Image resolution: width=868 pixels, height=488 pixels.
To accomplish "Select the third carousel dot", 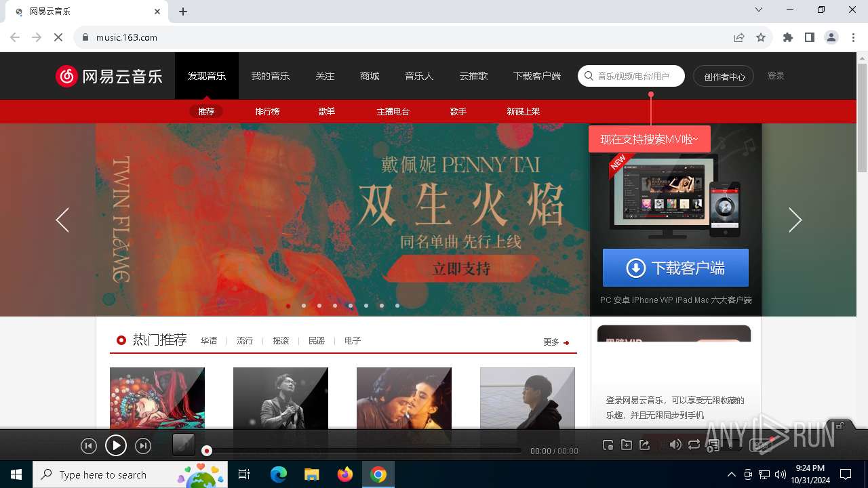I will click(319, 306).
